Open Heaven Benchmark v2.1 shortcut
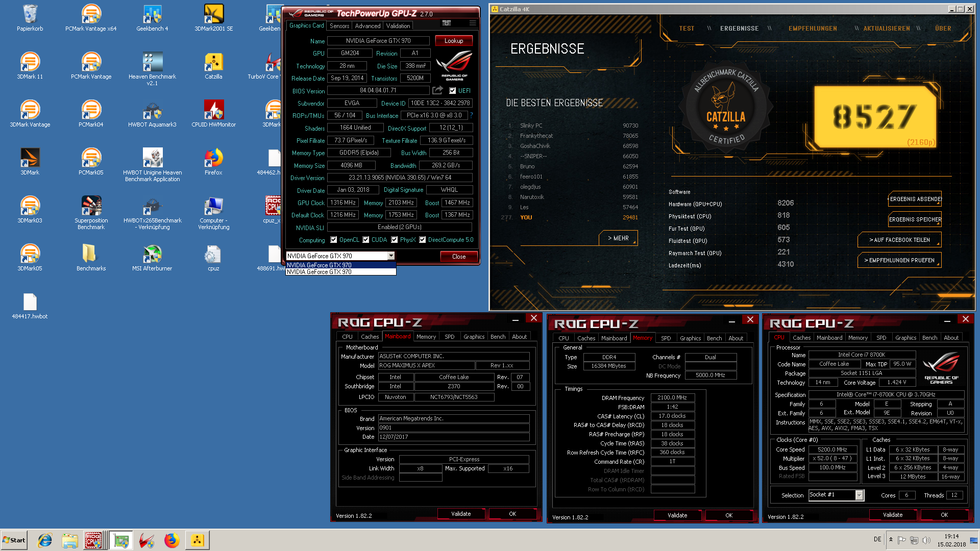Image resolution: width=980 pixels, height=551 pixels. [x=152, y=69]
